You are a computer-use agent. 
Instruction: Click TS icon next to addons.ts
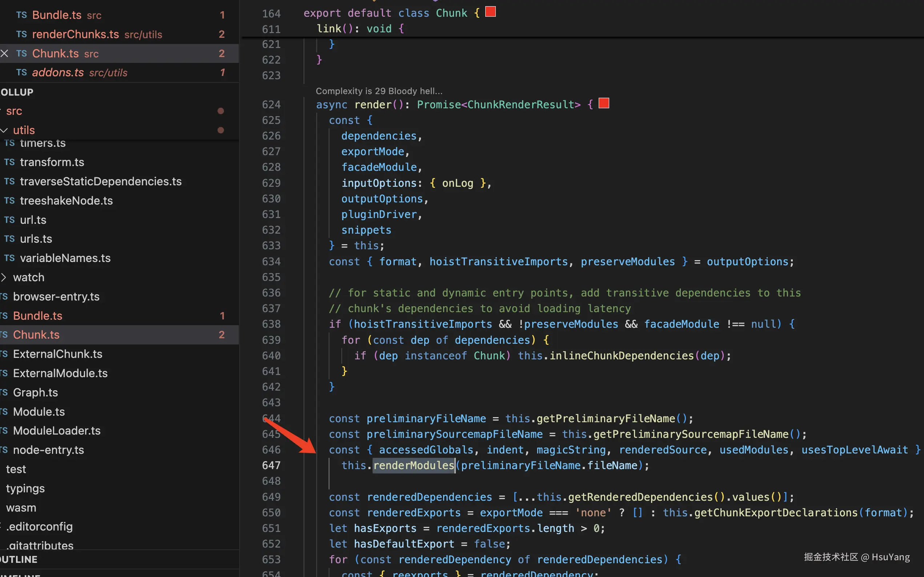[21, 73]
